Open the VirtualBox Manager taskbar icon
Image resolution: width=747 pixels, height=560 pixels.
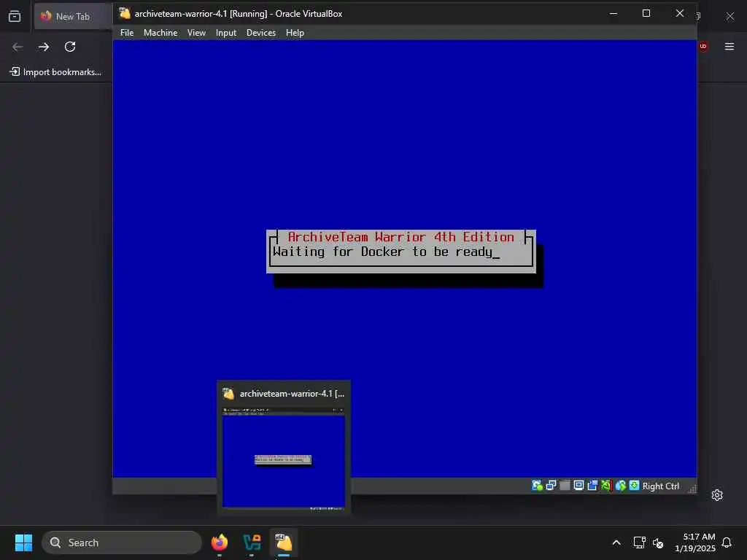(x=252, y=542)
